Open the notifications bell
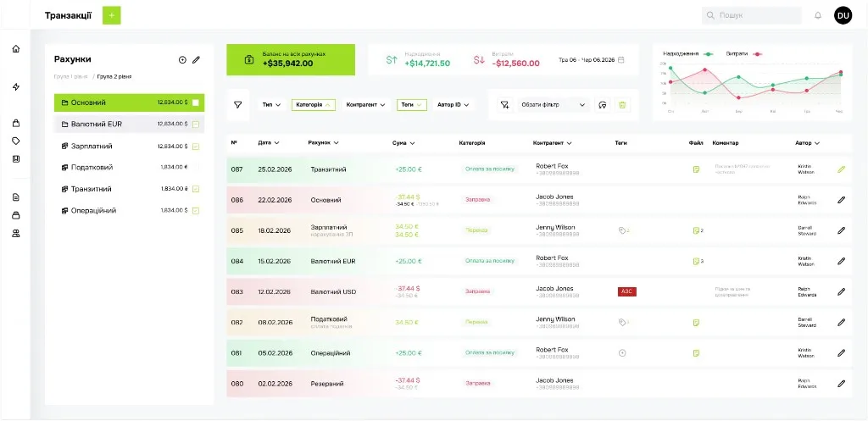 coord(818,15)
